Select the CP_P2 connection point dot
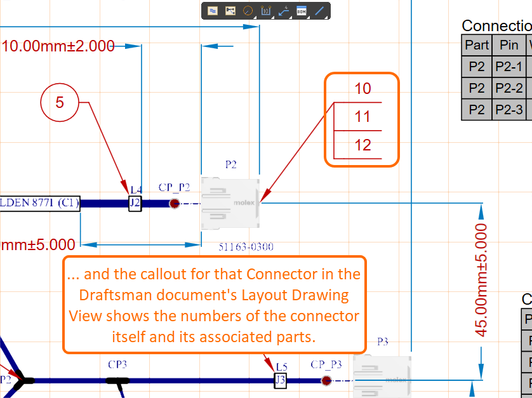Screen dimensions: 532x398 [174, 204]
